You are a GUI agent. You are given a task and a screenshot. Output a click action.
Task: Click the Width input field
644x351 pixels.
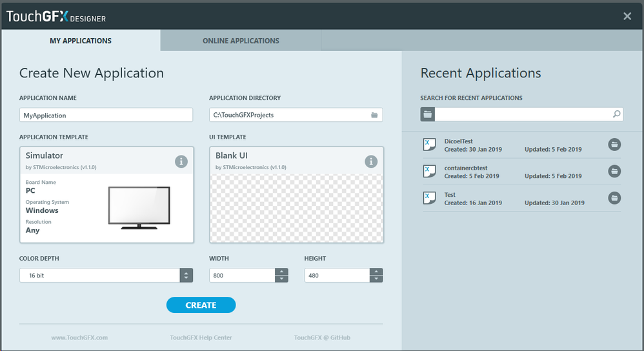point(243,276)
